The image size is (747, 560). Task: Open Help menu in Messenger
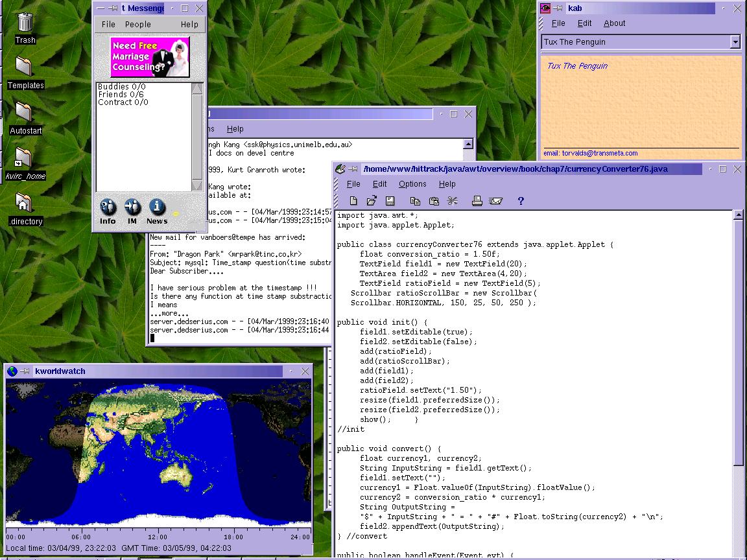click(189, 24)
